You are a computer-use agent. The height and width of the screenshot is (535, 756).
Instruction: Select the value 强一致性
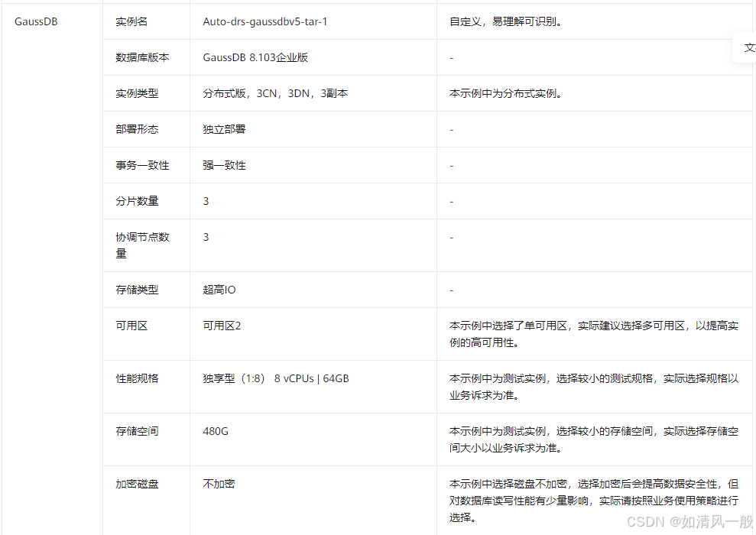(x=224, y=165)
